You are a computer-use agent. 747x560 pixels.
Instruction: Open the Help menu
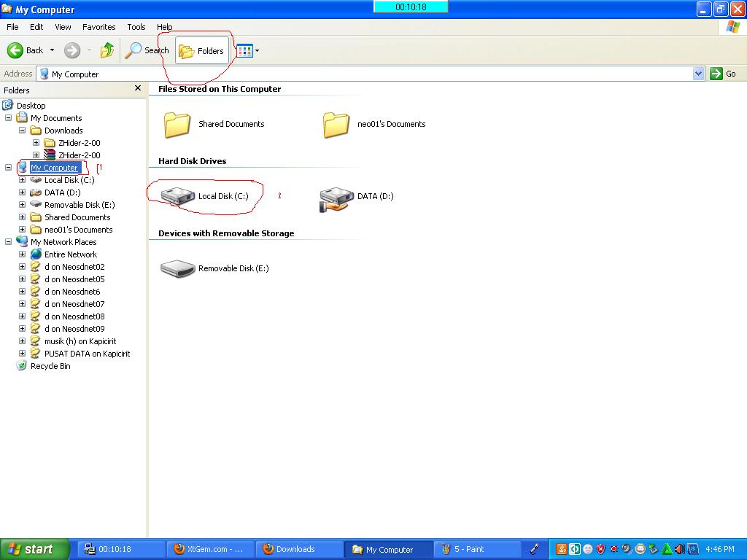click(x=164, y=27)
